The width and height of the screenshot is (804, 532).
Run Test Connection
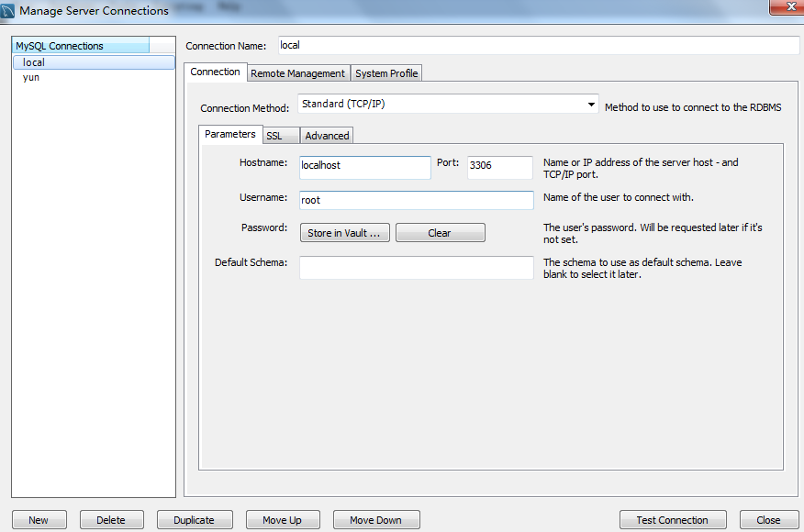pos(672,520)
